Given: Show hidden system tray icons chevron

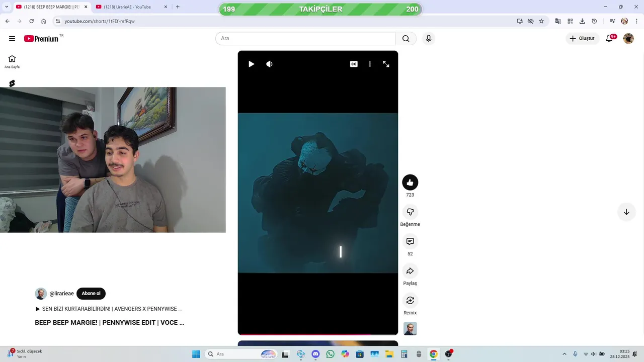Looking at the screenshot, I should point(564,354).
